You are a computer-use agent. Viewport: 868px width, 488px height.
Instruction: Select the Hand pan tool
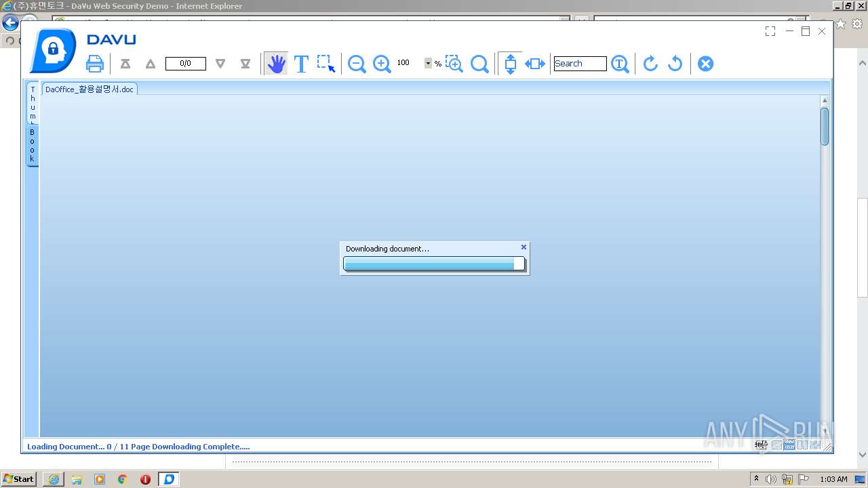[276, 64]
